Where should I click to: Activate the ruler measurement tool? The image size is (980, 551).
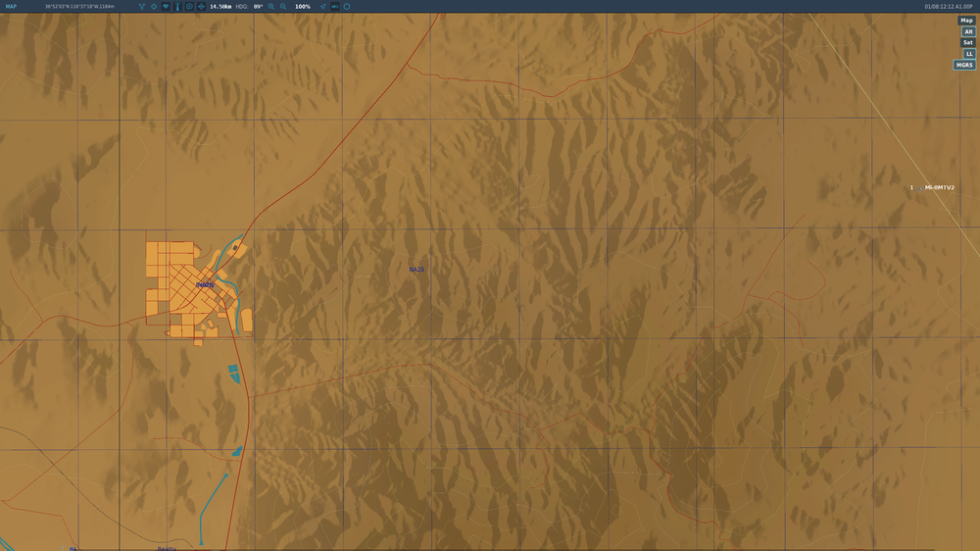tap(177, 6)
